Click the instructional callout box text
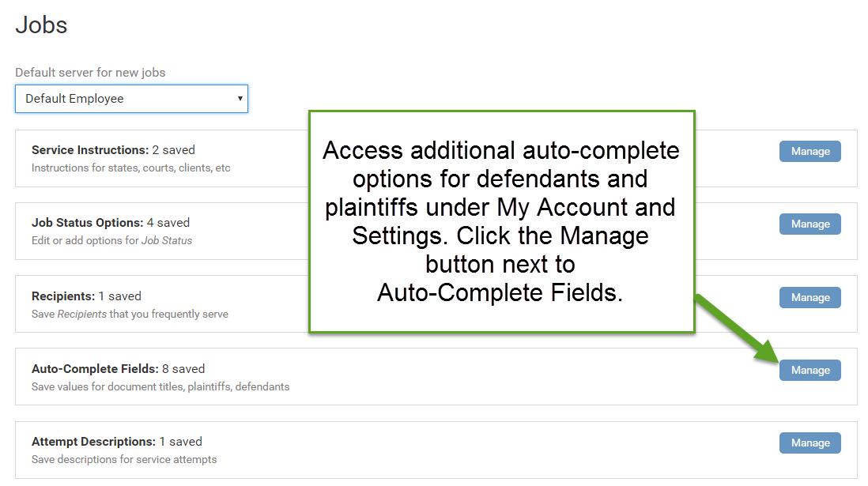The image size is (868, 486). pyautogui.click(x=501, y=221)
